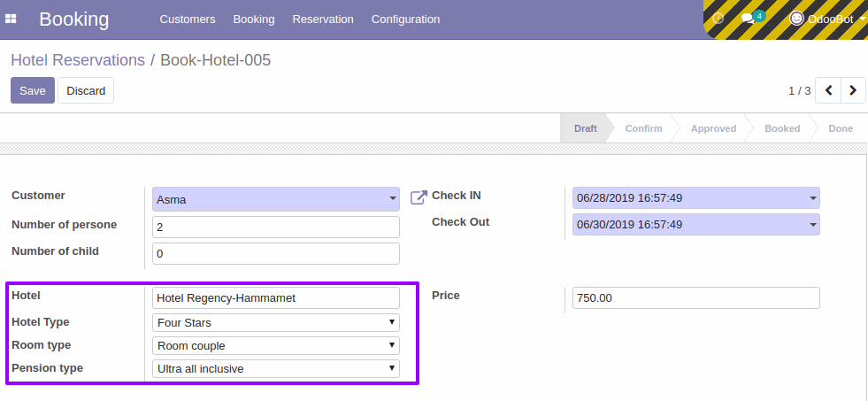The height and width of the screenshot is (401, 868).
Task: Save the reservation record
Action: click(x=33, y=90)
